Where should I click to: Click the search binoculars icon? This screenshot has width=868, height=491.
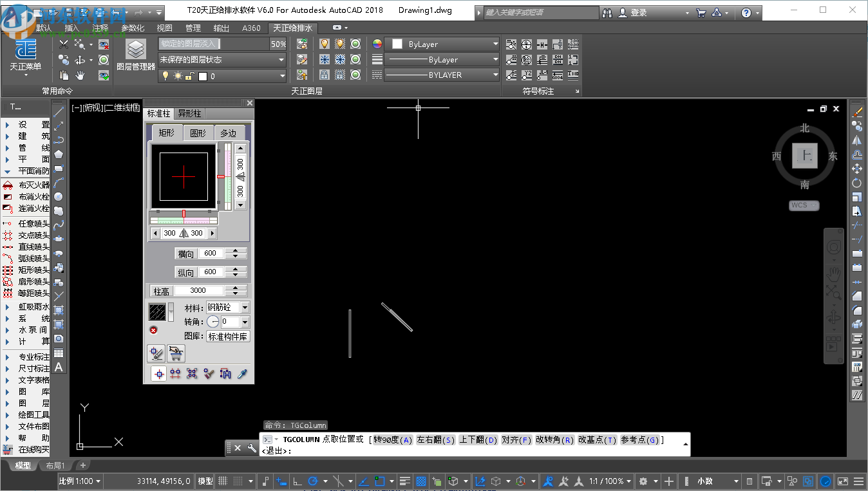click(607, 12)
